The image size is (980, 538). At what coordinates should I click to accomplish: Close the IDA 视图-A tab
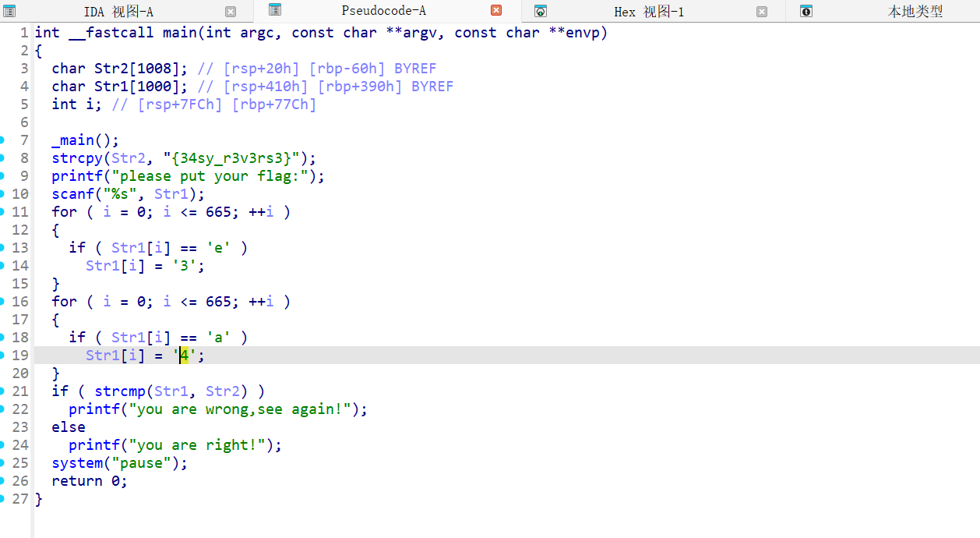pos(231,12)
